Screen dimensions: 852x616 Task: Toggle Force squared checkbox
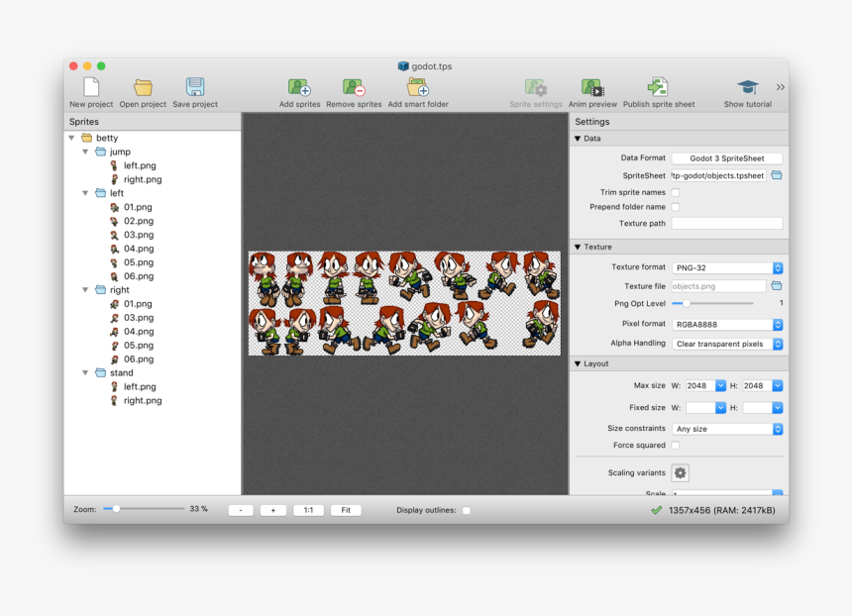[676, 445]
